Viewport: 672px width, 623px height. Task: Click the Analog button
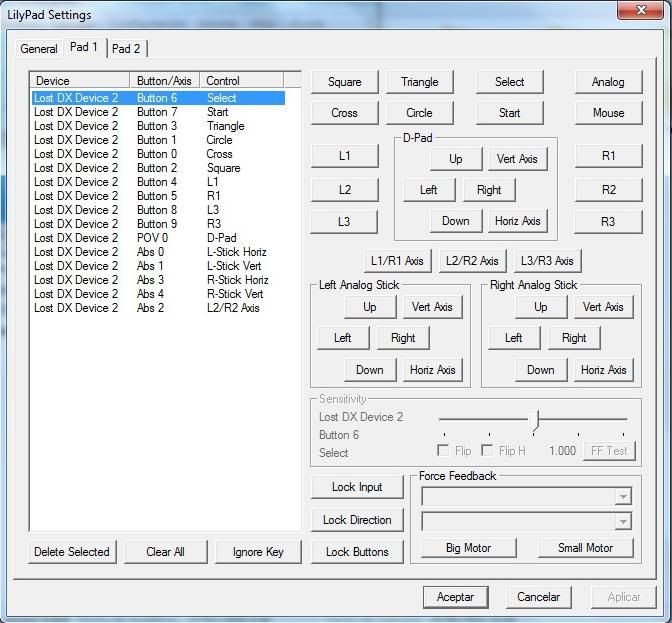(x=608, y=82)
